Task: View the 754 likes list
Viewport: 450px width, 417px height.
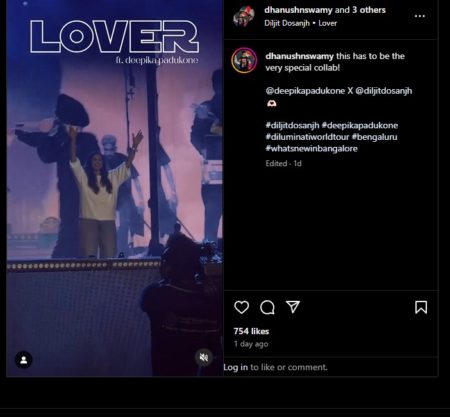Action: coord(251,331)
